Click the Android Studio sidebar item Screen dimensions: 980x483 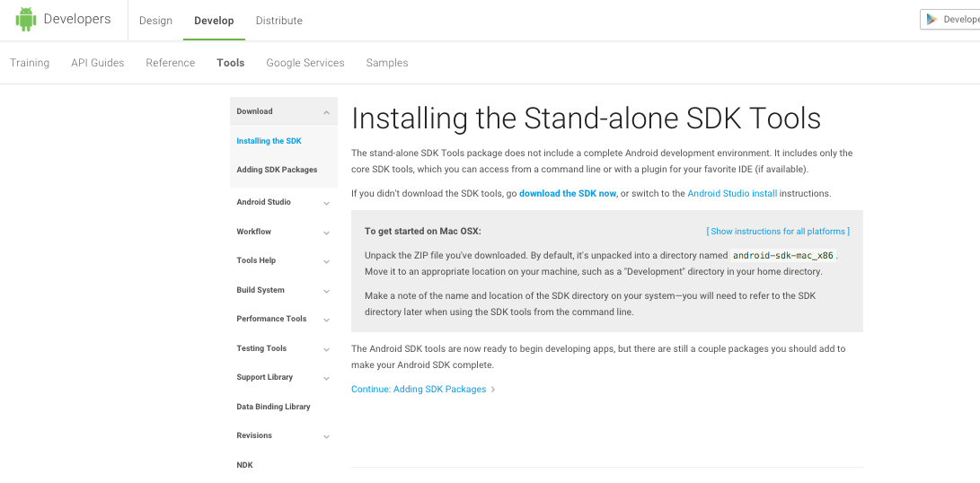tap(263, 203)
